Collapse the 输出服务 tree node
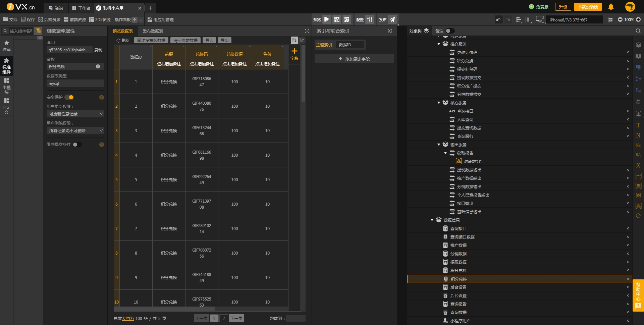 pos(439,145)
